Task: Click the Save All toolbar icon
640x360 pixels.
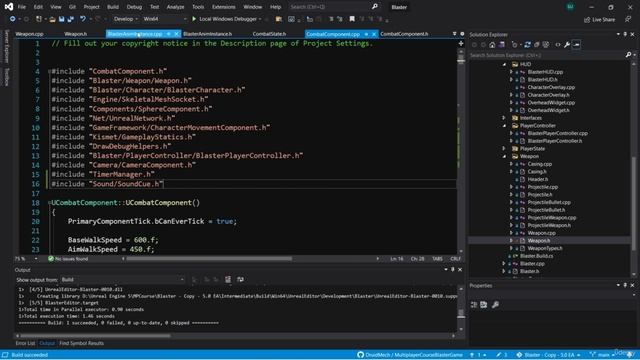Action: pos(71,19)
